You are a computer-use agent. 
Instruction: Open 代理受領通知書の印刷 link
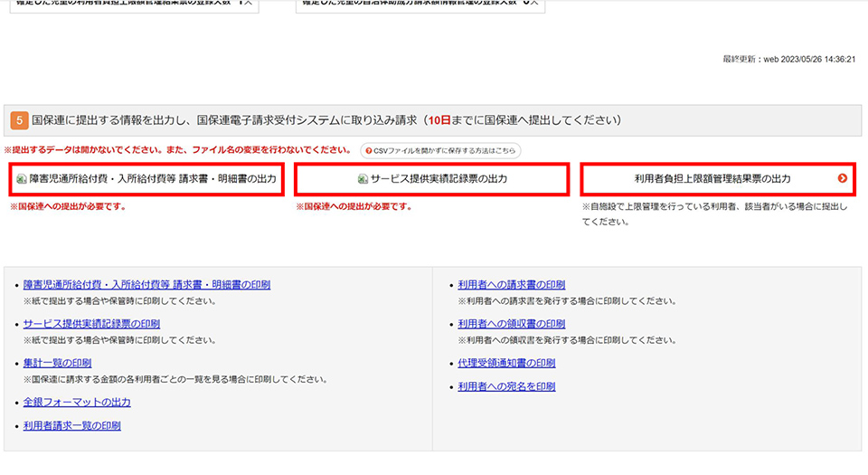pyautogui.click(x=506, y=363)
